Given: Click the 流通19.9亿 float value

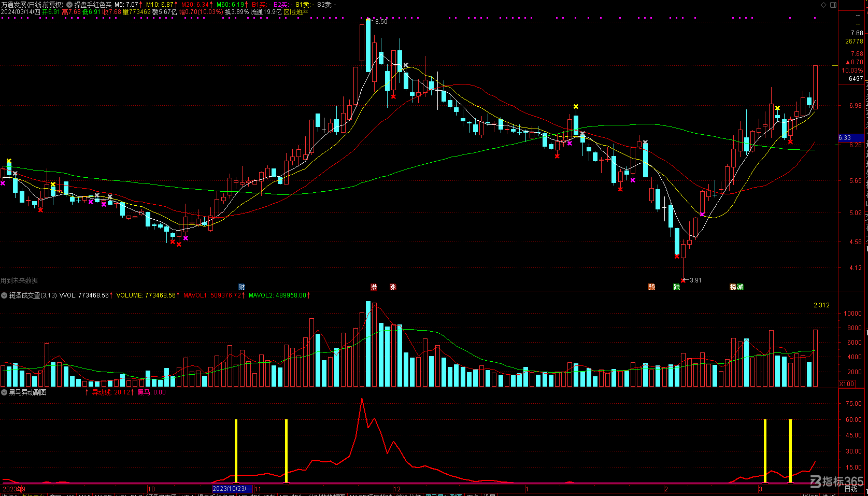Looking at the screenshot, I should pyautogui.click(x=266, y=12).
